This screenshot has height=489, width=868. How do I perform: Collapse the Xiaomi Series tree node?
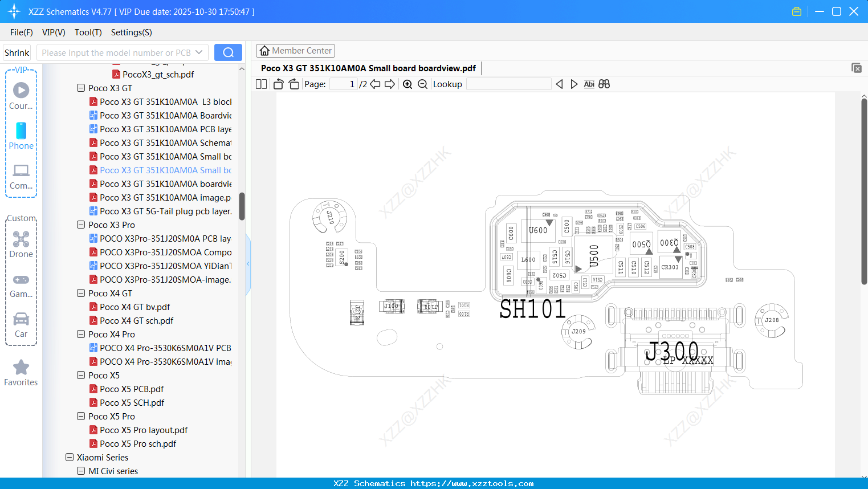[70, 457]
